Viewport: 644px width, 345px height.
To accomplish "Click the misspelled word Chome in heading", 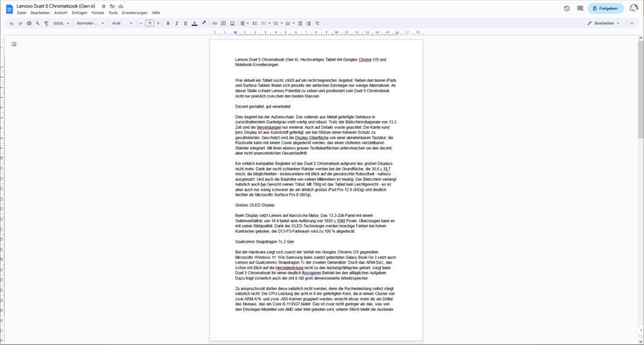I will (365, 60).
